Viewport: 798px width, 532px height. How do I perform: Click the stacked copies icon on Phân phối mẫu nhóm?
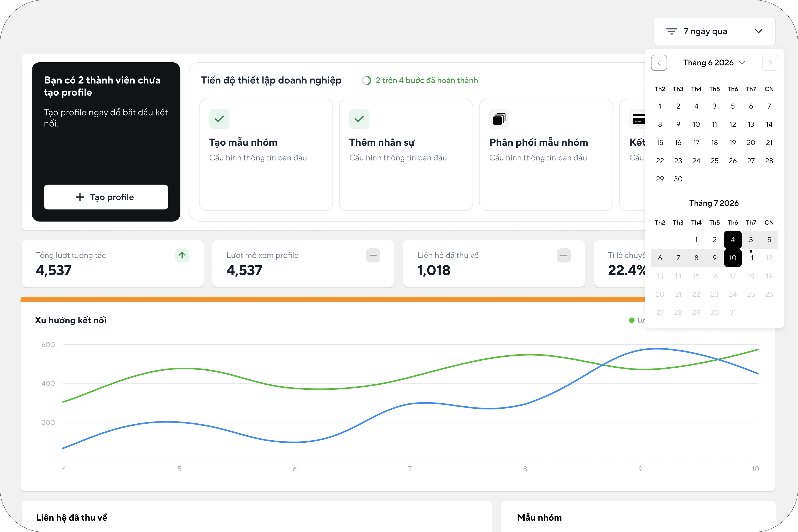(499, 119)
